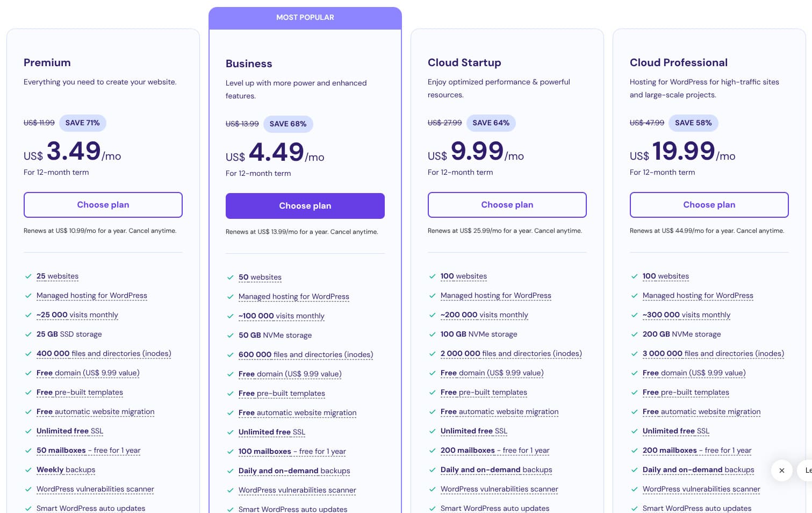
Task: Click the MOST POPULAR banner
Action: pos(305,18)
